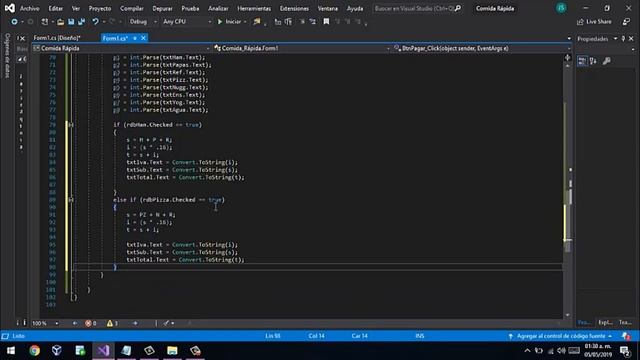Click the Find in Files toolbar icon

click(x=257, y=22)
